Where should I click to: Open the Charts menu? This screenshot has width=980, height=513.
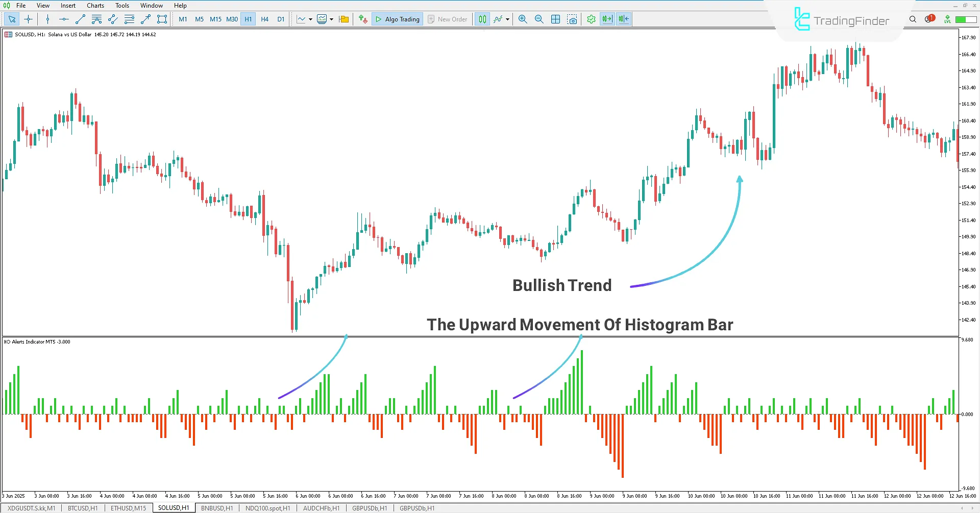95,5
